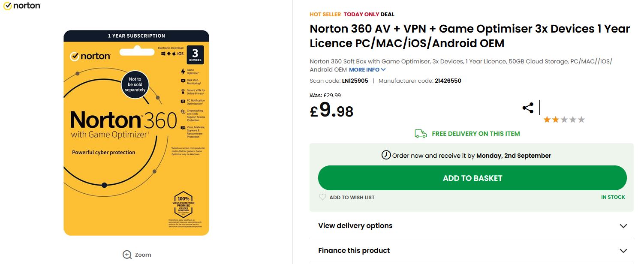Click the free delivery truck icon

tap(421, 134)
